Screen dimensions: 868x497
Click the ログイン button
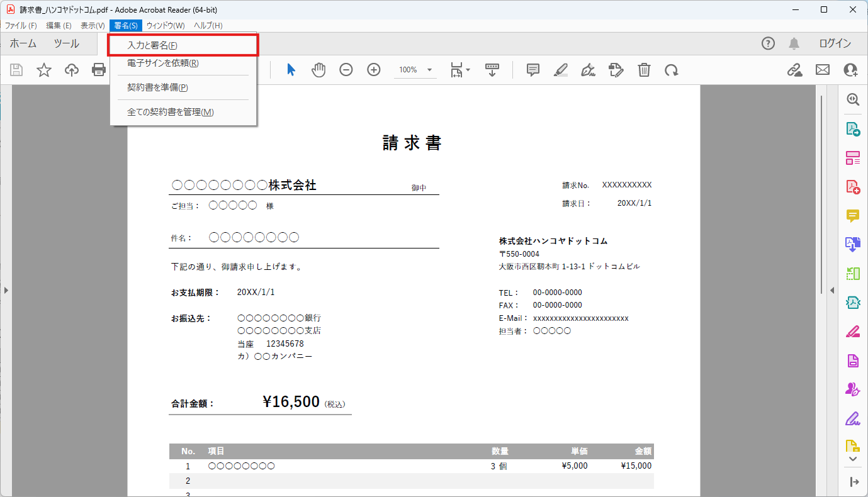pos(835,43)
